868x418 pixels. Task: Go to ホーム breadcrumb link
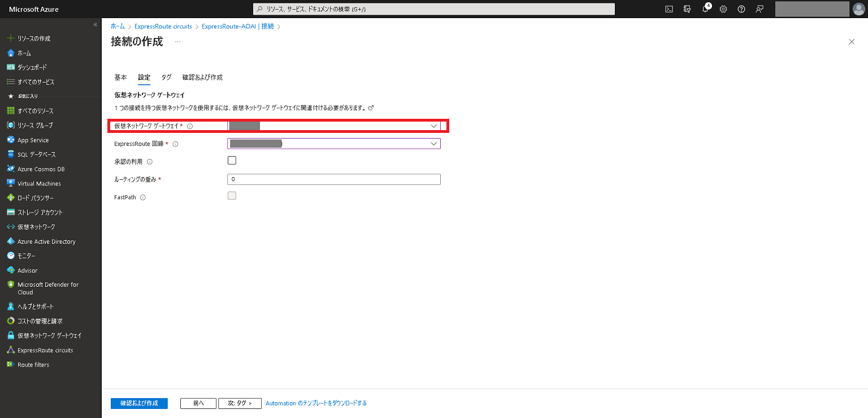tap(118, 27)
